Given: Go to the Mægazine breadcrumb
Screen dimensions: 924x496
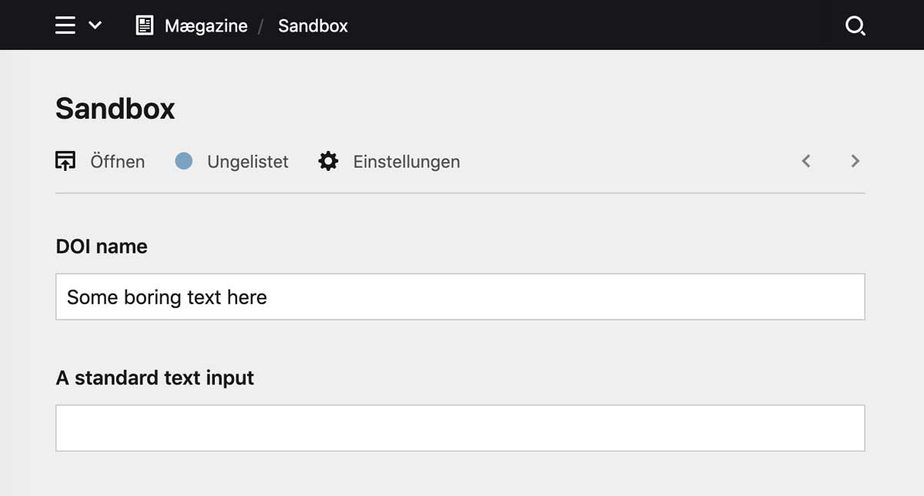Looking at the screenshot, I should click(x=206, y=26).
